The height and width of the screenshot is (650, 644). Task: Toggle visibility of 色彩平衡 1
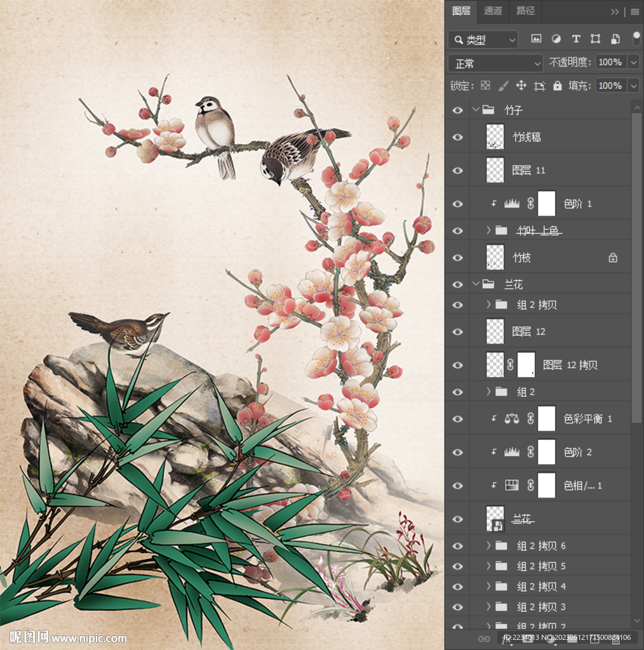(457, 419)
